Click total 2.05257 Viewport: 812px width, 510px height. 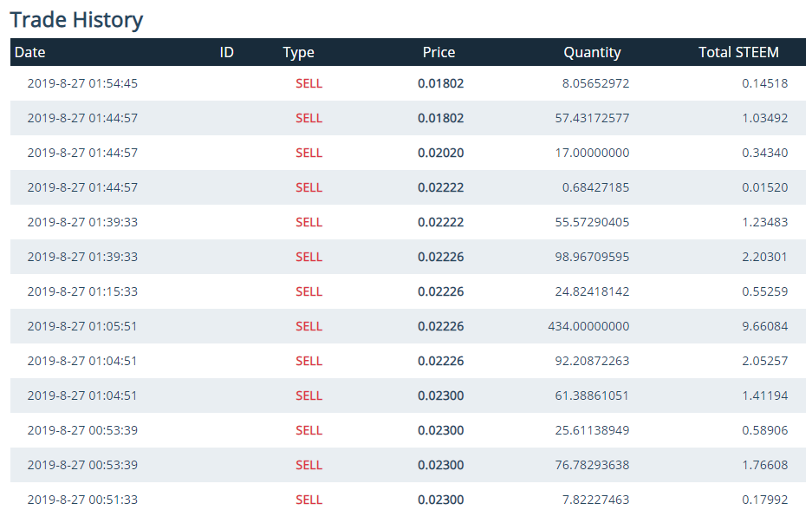coord(765,361)
